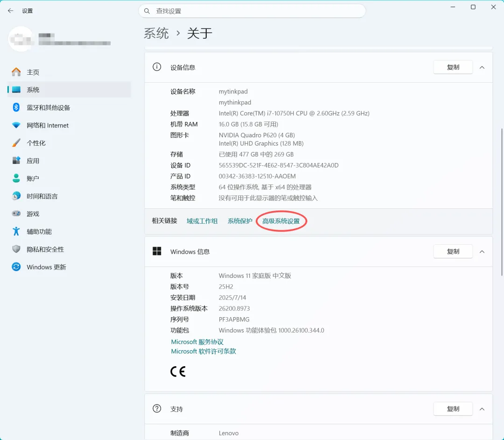Open the 高级系统设置 link

pyautogui.click(x=281, y=221)
